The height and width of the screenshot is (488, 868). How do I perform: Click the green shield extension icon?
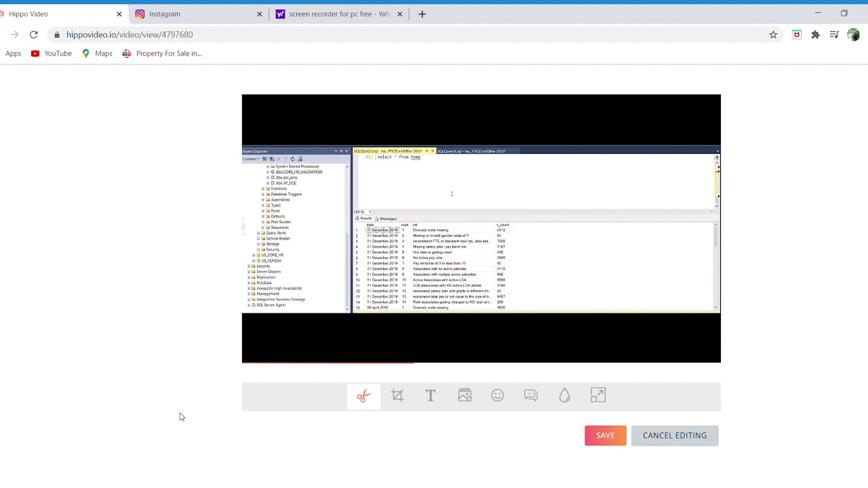pyautogui.click(x=797, y=35)
